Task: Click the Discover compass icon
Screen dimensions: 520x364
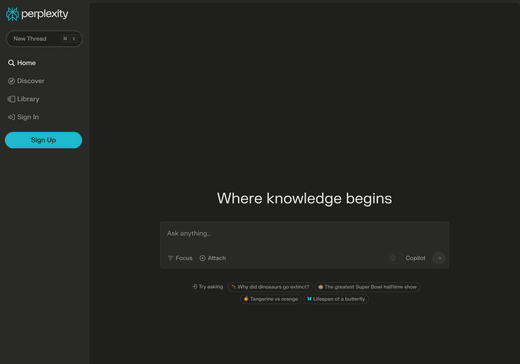Action: click(11, 81)
